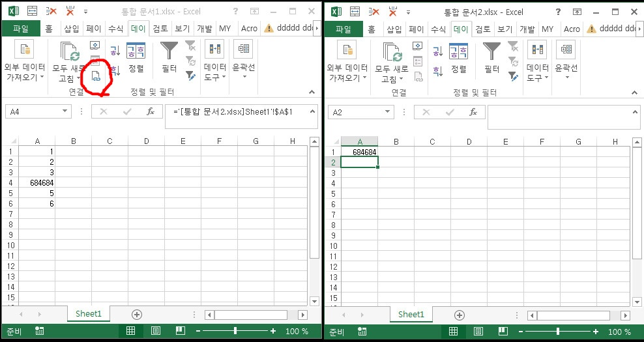Expand 외부 데이터 가져오기 in 통합 문서1
The image size is (644, 342).
point(24,61)
